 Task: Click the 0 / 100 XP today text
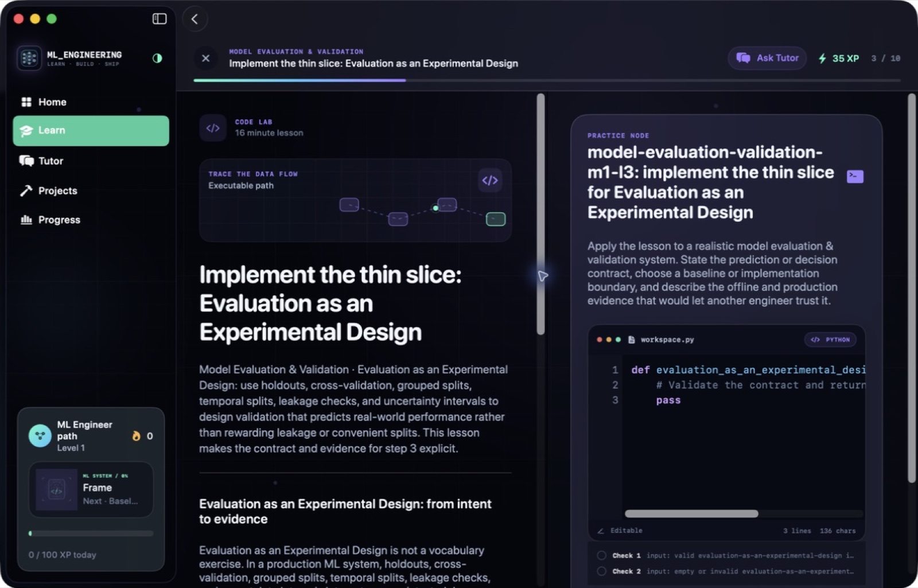click(63, 555)
